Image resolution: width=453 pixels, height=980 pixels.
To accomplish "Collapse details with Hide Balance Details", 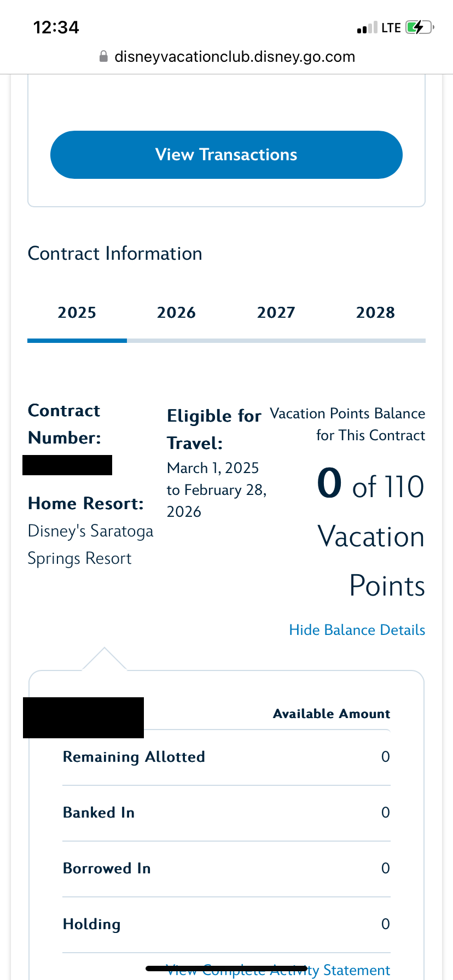I will click(x=357, y=630).
